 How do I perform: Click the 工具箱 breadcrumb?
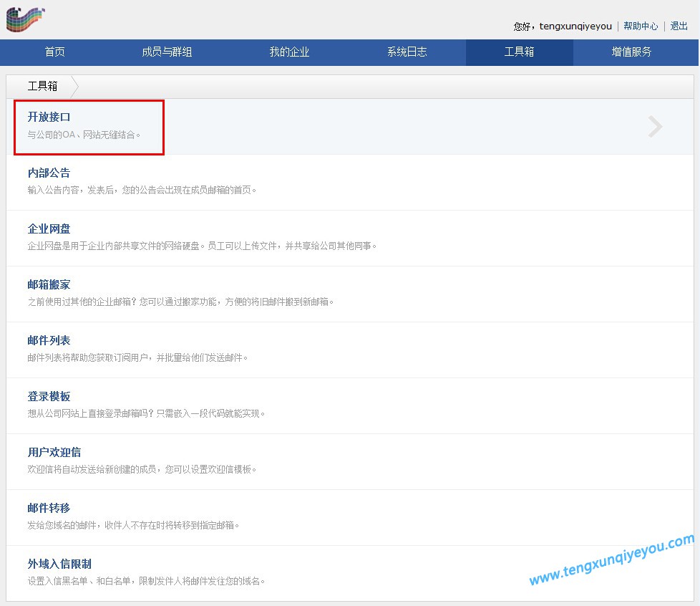(42, 86)
